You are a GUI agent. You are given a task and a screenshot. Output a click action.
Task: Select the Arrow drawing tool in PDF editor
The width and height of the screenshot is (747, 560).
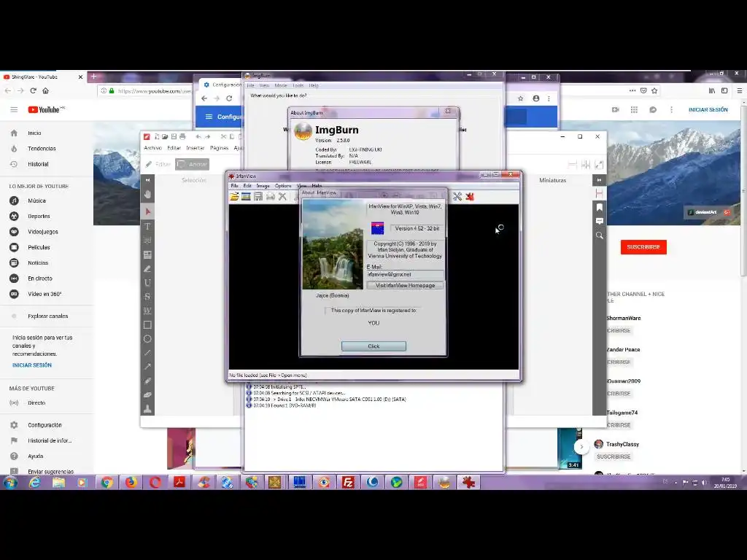(147, 367)
